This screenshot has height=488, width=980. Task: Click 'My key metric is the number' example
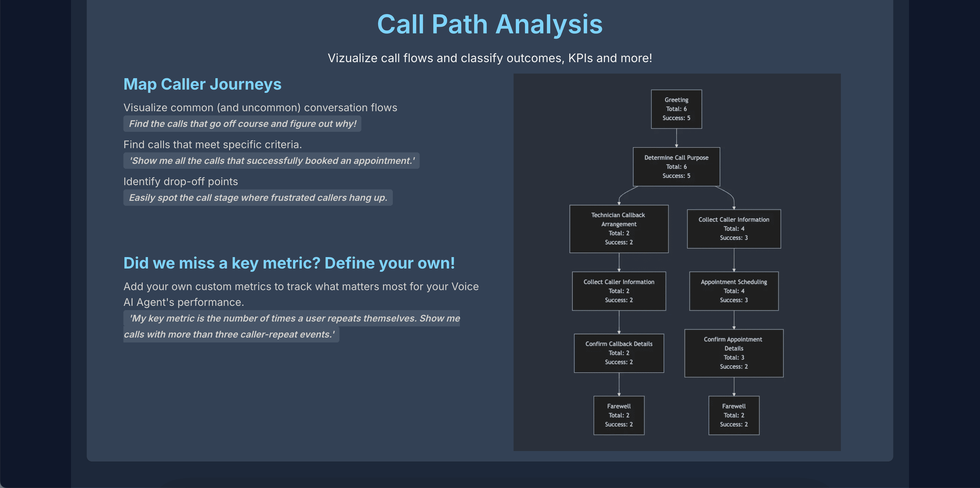click(x=291, y=319)
